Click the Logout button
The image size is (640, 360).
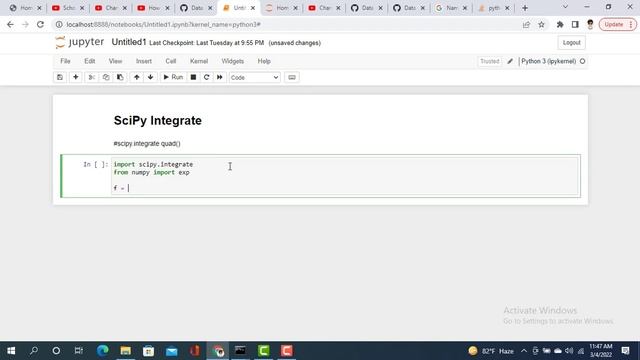click(x=571, y=42)
